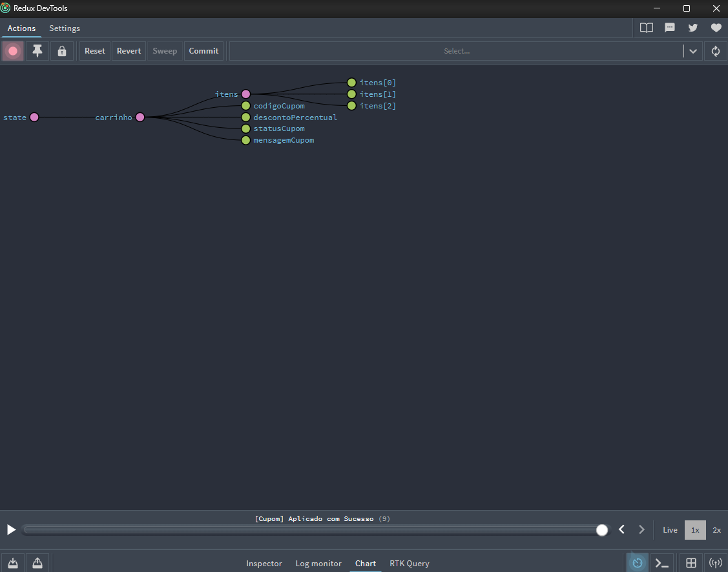Click the pin (persist) icon
The image size is (728, 572).
pyautogui.click(x=37, y=51)
